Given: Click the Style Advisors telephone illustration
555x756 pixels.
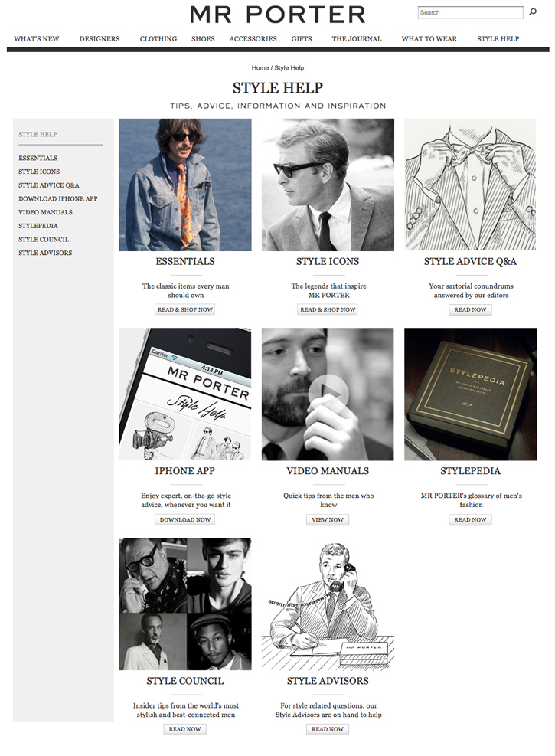Looking at the screenshot, I should [x=328, y=604].
